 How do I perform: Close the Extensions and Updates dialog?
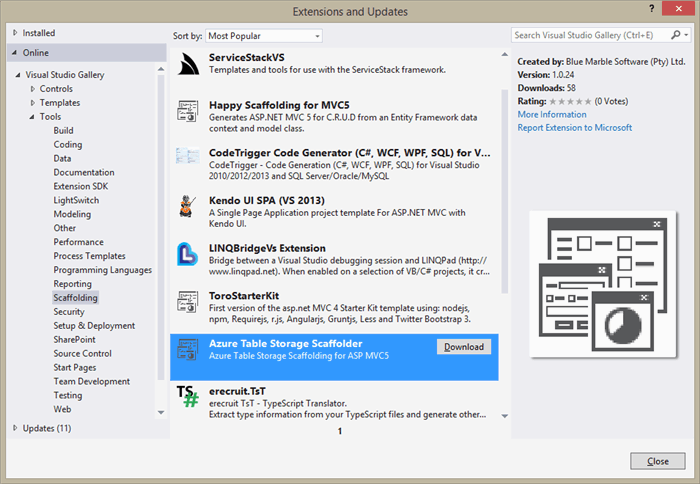[658, 461]
